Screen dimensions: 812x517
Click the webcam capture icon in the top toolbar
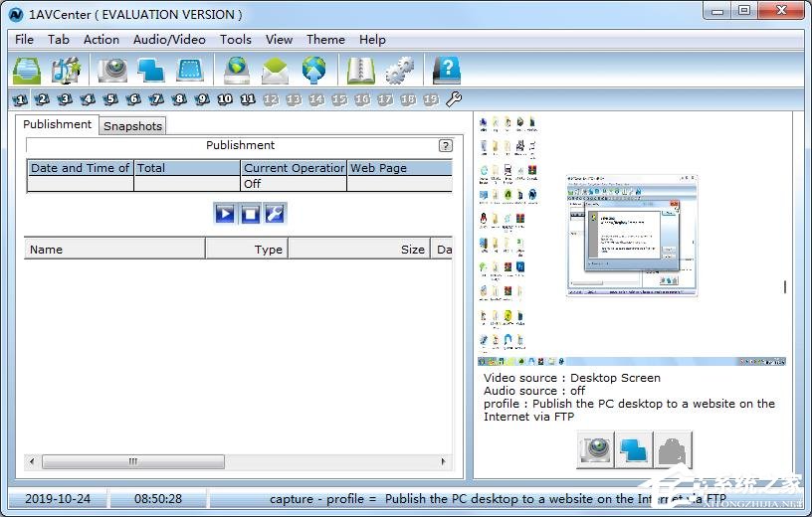[x=112, y=71]
